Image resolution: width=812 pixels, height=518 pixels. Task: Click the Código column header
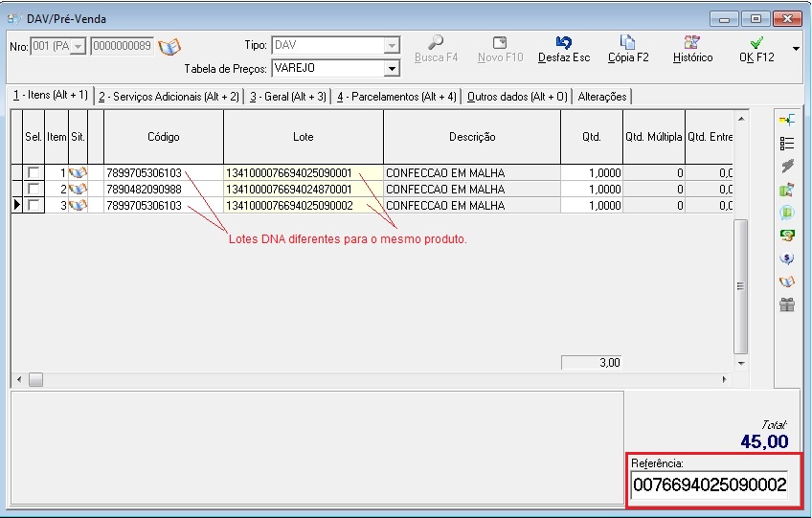click(164, 137)
